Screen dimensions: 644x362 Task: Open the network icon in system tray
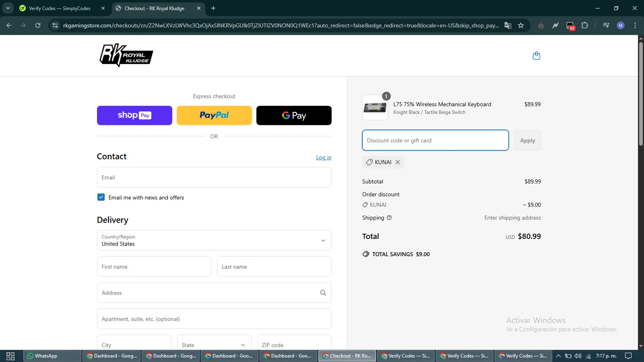point(588,356)
